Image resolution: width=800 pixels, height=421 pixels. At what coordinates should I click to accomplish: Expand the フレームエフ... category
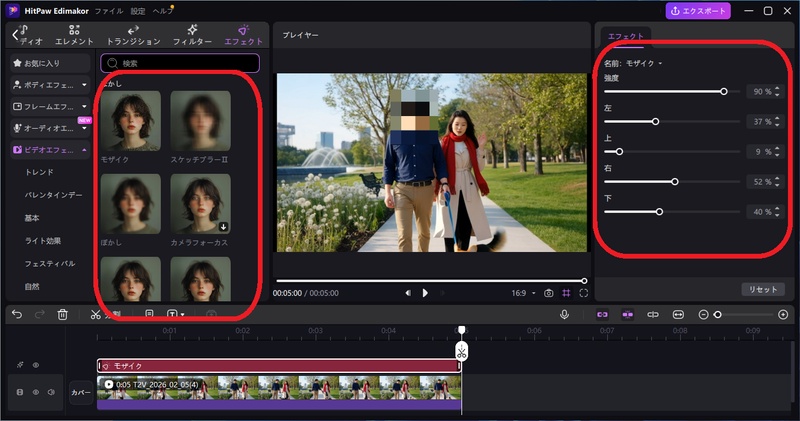50,106
